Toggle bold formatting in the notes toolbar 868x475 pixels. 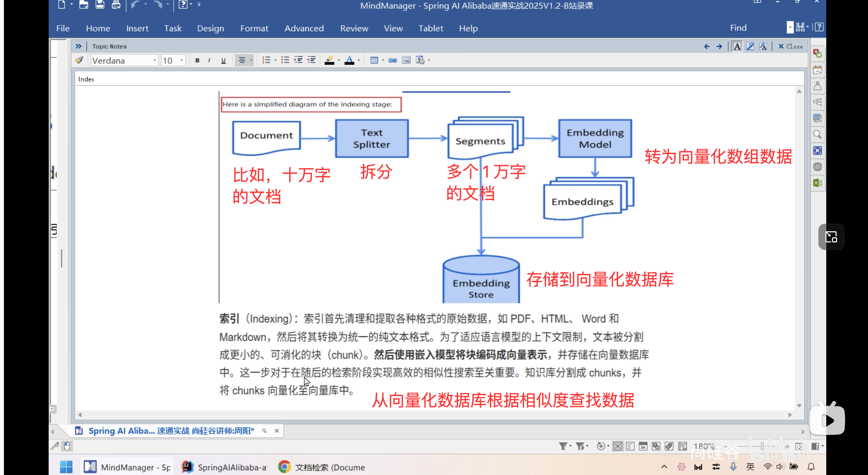[197, 60]
